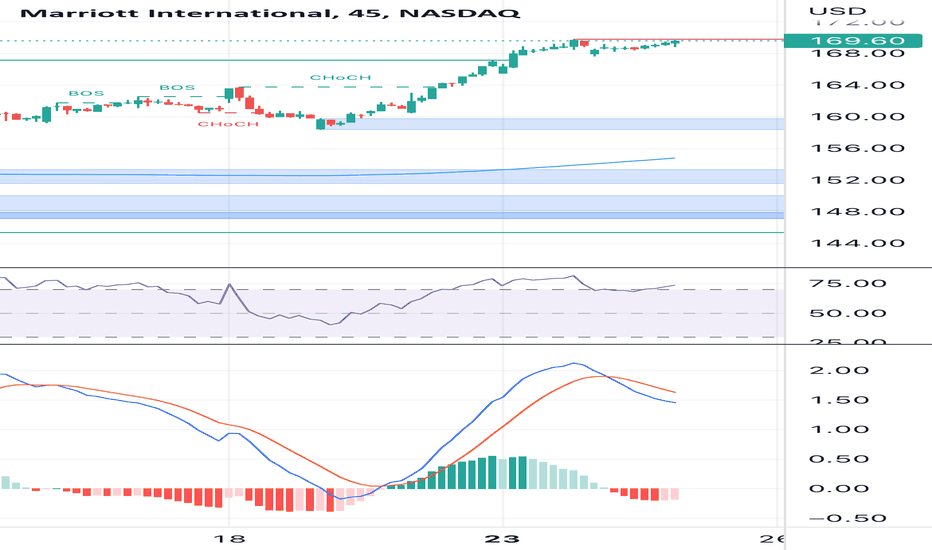This screenshot has width=932, height=550.
Task: Click the green CHoCH label
Action: click(341, 77)
